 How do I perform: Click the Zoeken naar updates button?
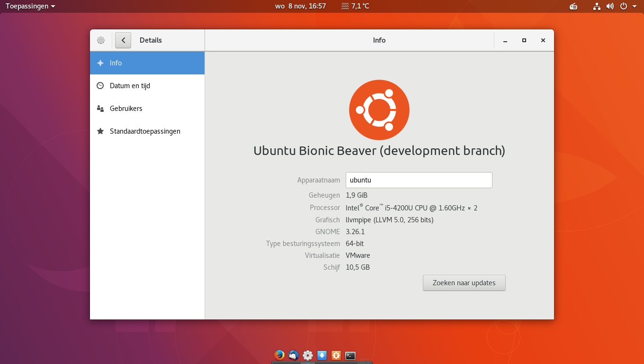[464, 283]
